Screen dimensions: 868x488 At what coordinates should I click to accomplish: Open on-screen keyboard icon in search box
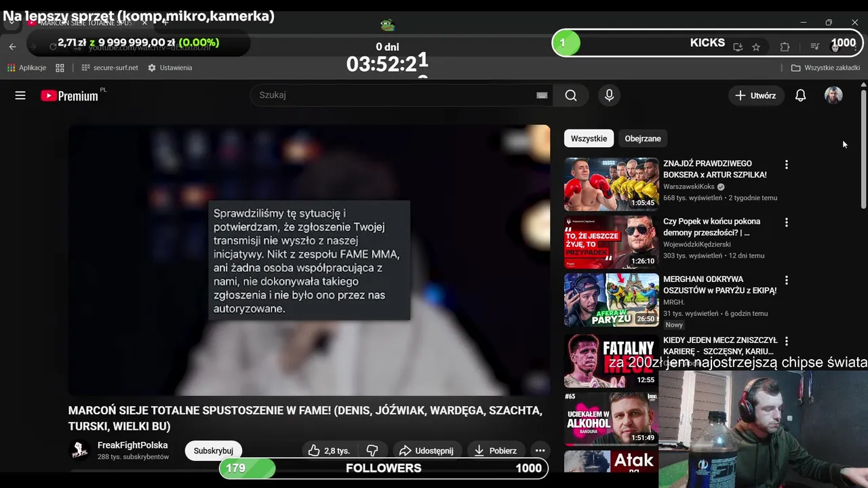(542, 96)
